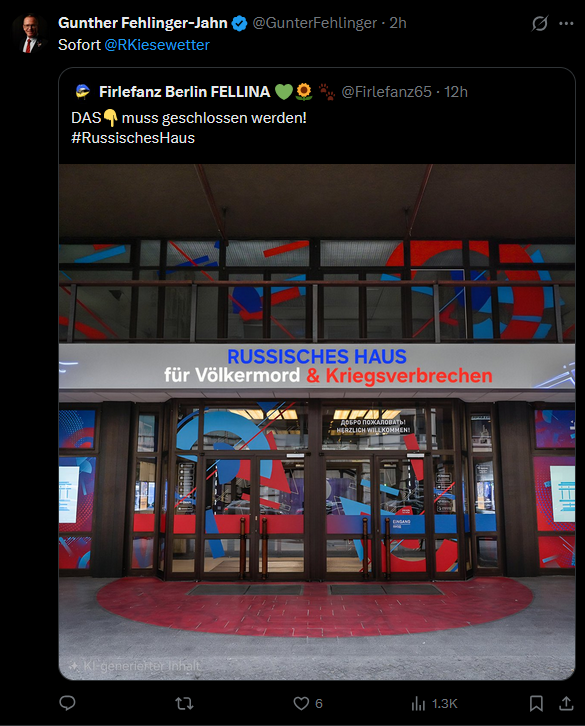The width and height of the screenshot is (585, 726).
Task: Bookmark this post
Action: 536,703
